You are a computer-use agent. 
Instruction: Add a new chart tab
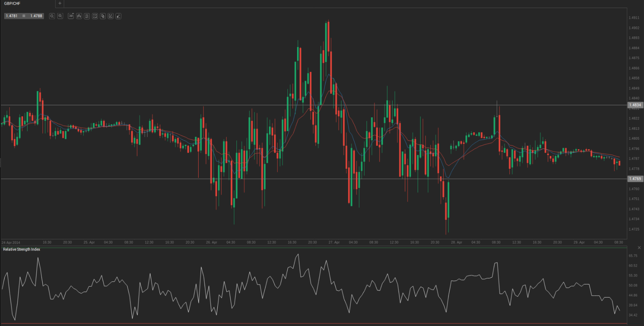[x=59, y=3]
